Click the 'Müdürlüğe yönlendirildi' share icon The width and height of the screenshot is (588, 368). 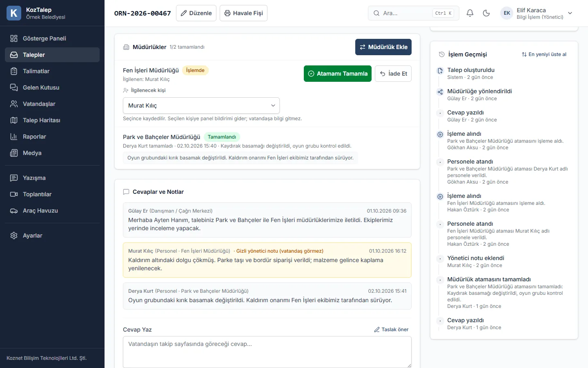440,92
